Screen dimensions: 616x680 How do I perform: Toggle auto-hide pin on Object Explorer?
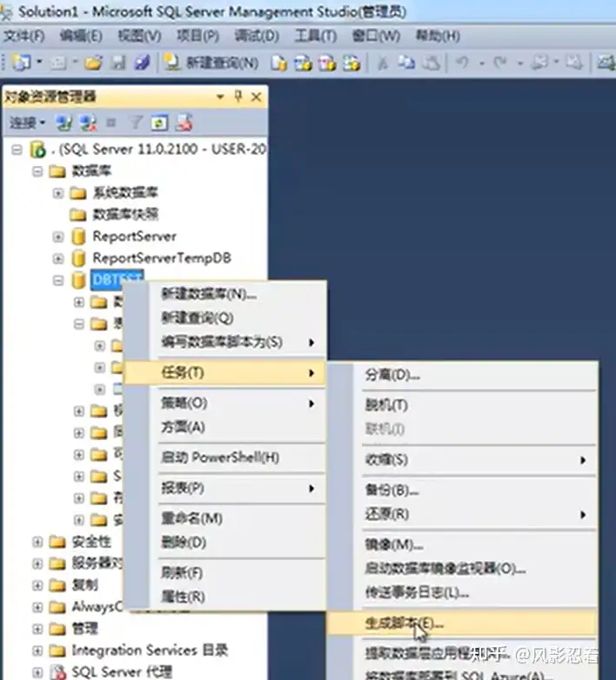click(x=238, y=97)
